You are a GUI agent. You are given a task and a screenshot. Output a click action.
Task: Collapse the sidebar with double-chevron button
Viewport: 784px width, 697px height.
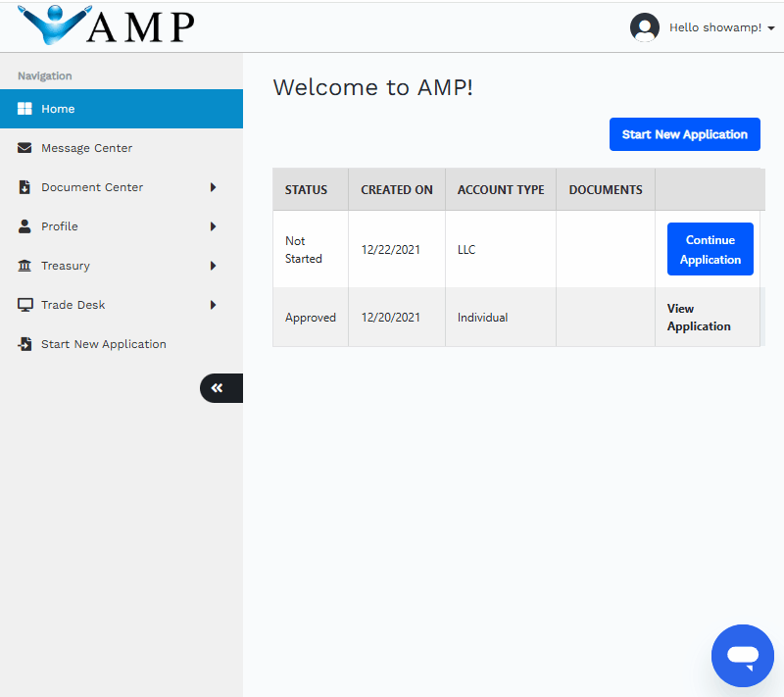coord(218,388)
